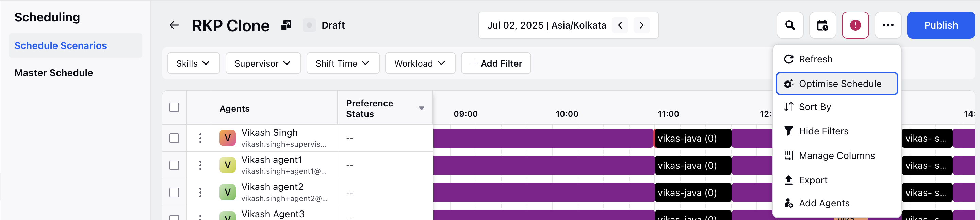Expand the Supervisor filter dropdown
980x220 pixels.
(263, 63)
